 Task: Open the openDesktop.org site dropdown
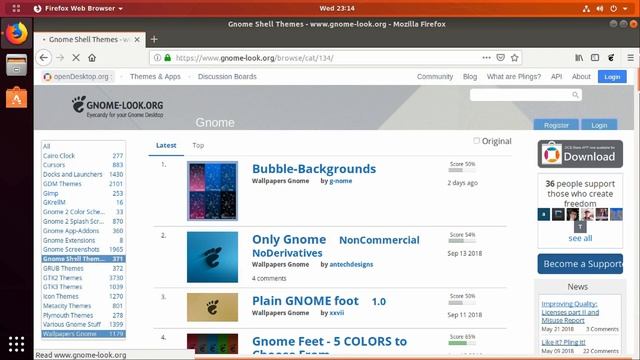point(78,77)
